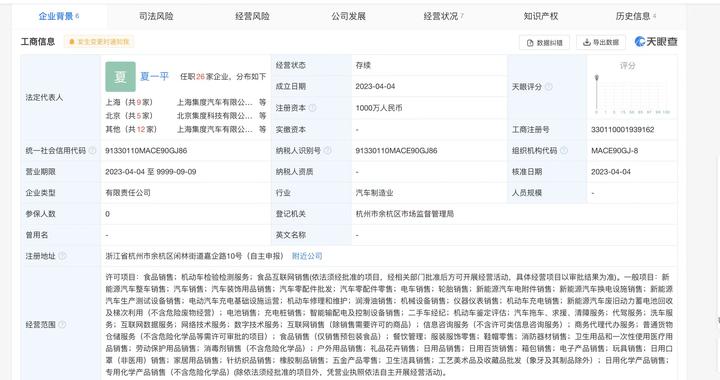
Task: Open 北京集度科技有限公... company link
Action: pos(214,116)
